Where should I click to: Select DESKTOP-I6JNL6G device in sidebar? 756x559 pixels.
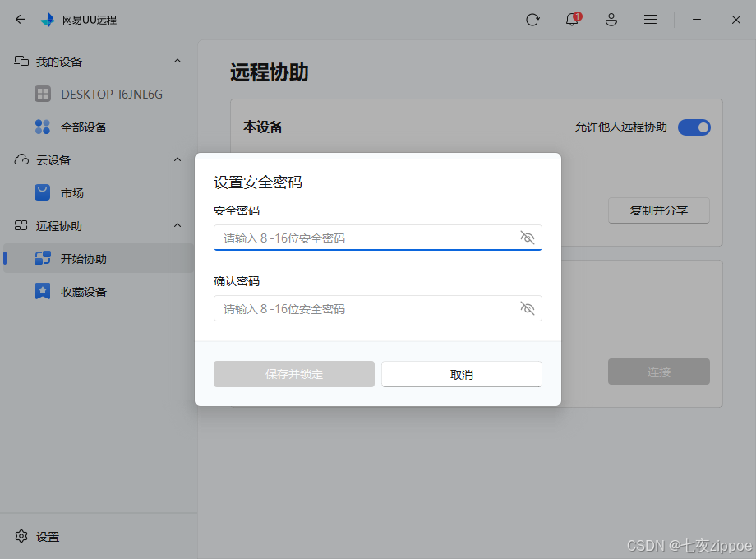[99, 94]
